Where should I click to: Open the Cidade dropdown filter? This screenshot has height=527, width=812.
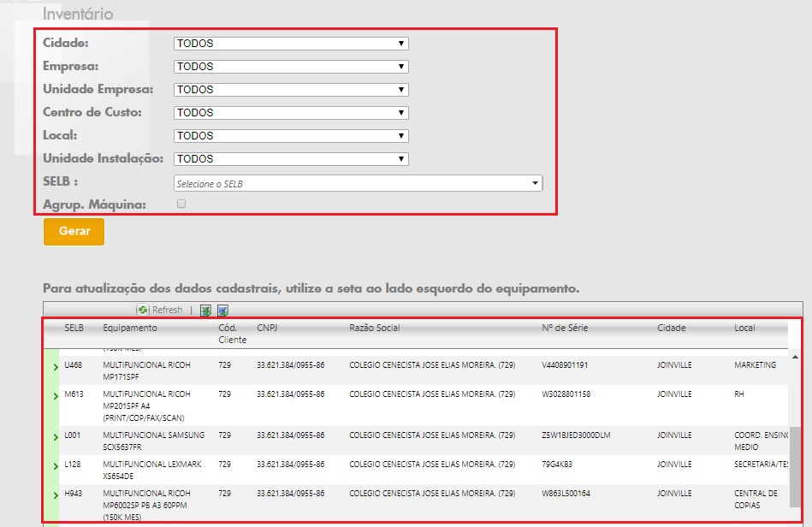click(x=291, y=44)
